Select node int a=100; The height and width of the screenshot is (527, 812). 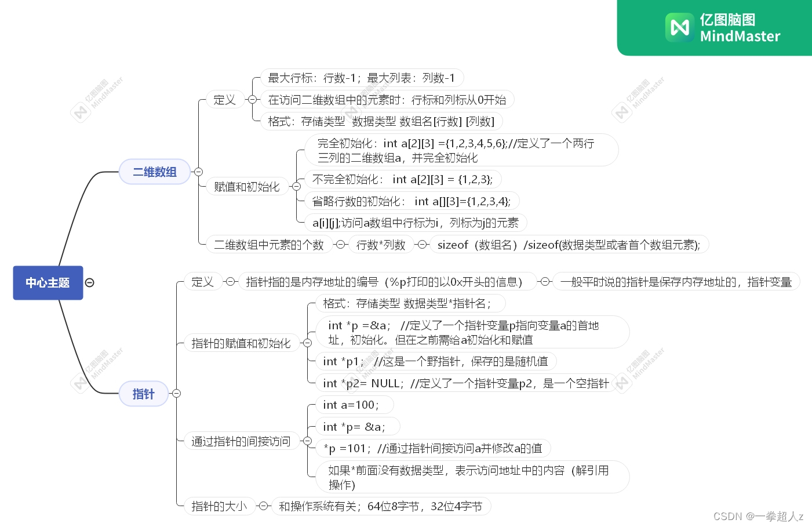(x=355, y=405)
